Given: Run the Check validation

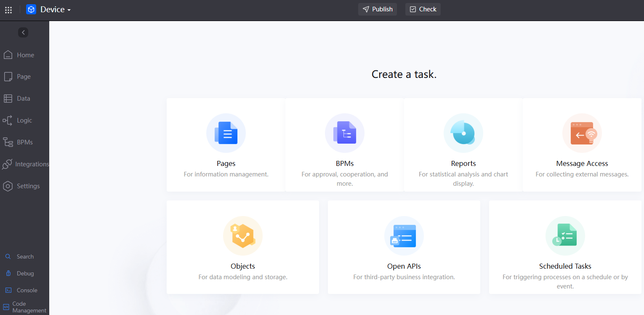Looking at the screenshot, I should coord(423,9).
